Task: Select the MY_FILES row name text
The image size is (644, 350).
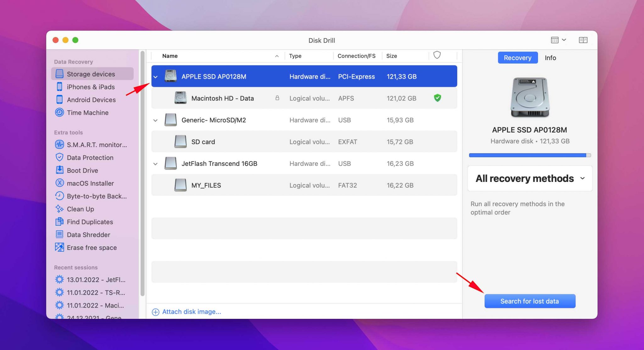Action: click(x=206, y=185)
